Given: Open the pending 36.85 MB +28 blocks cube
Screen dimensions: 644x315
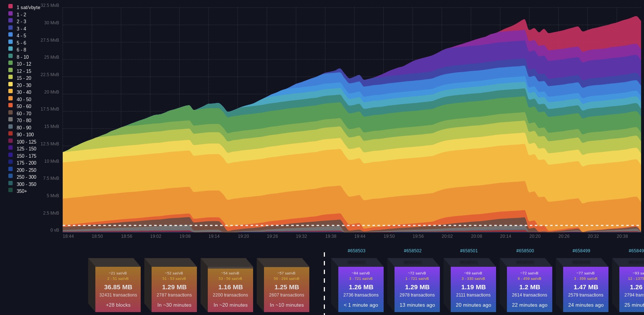Looking at the screenshot, I should 118,289.
